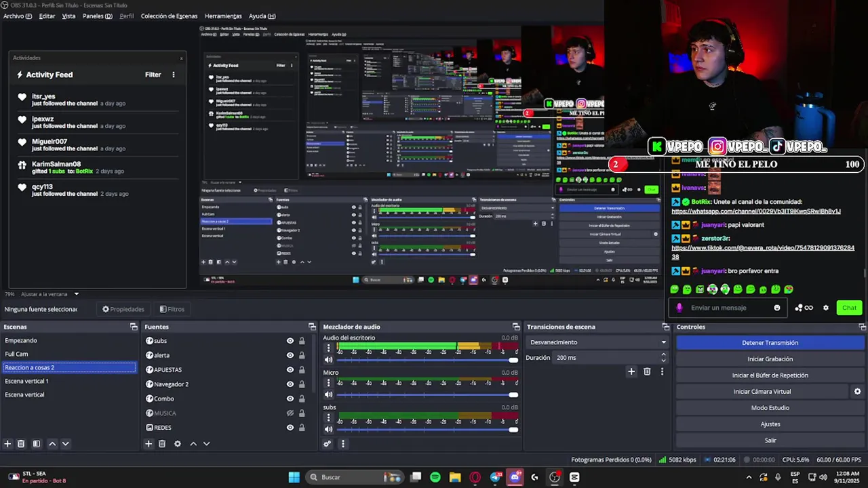The image size is (868, 488).
Task: Move source down in the Fuentes list
Action: click(x=207, y=444)
